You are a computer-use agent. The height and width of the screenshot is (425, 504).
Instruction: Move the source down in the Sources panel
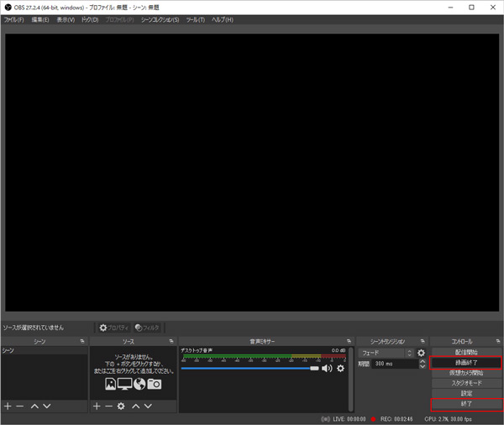148,406
